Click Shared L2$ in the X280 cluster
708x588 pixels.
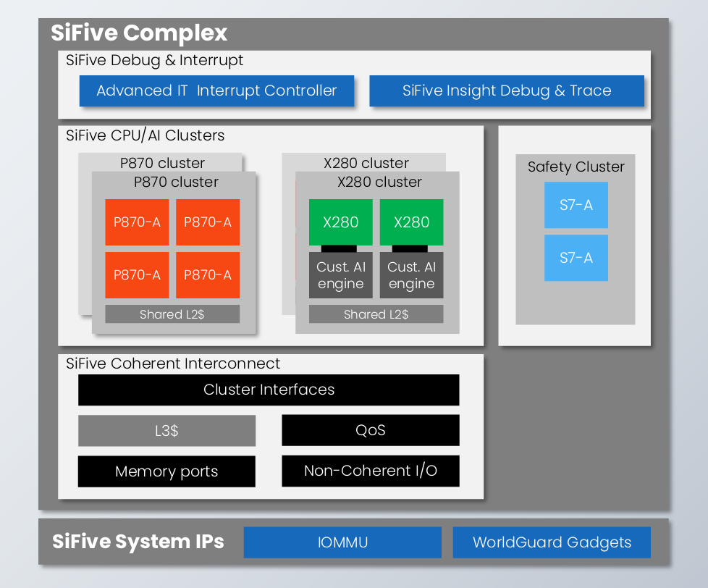pyautogui.click(x=376, y=314)
